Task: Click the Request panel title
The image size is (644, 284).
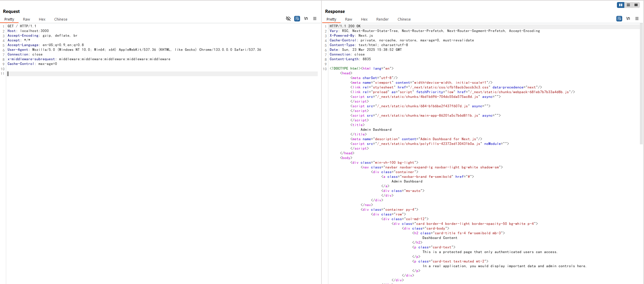Action: [11, 11]
